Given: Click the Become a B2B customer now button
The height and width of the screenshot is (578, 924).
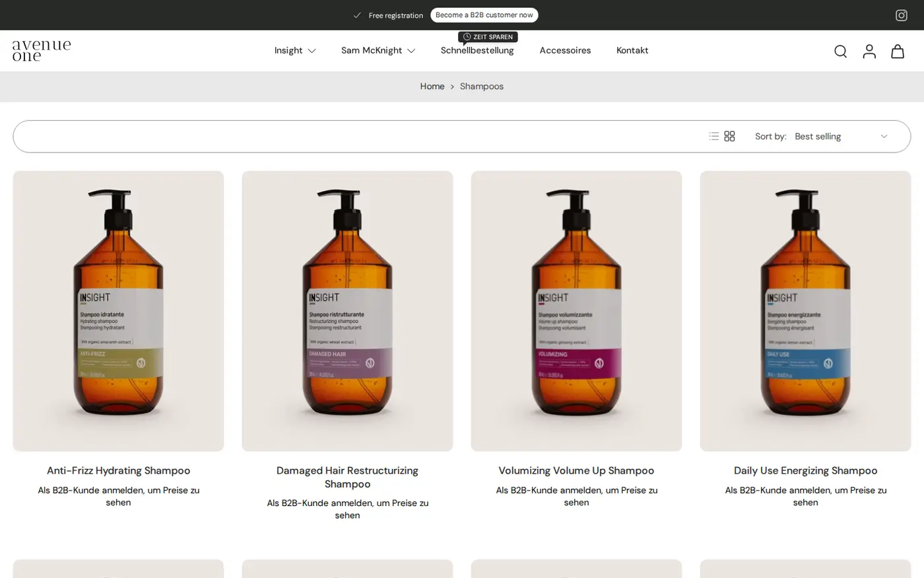Looking at the screenshot, I should [484, 15].
